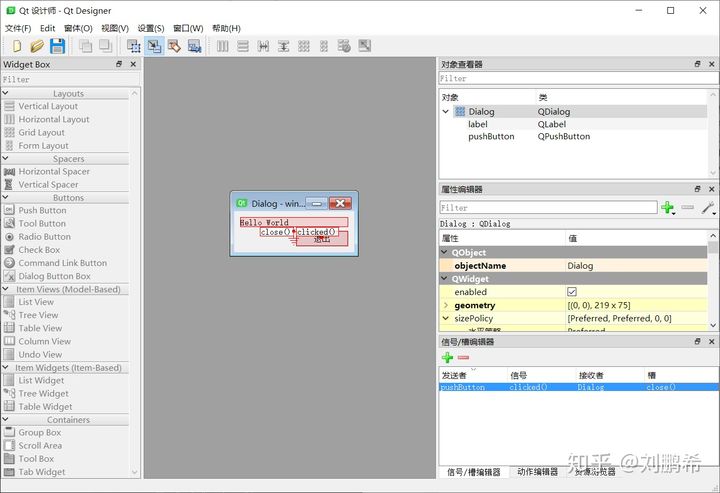720x493 pixels.
Task: Collapse the QObject property group
Action: [x=444, y=252]
